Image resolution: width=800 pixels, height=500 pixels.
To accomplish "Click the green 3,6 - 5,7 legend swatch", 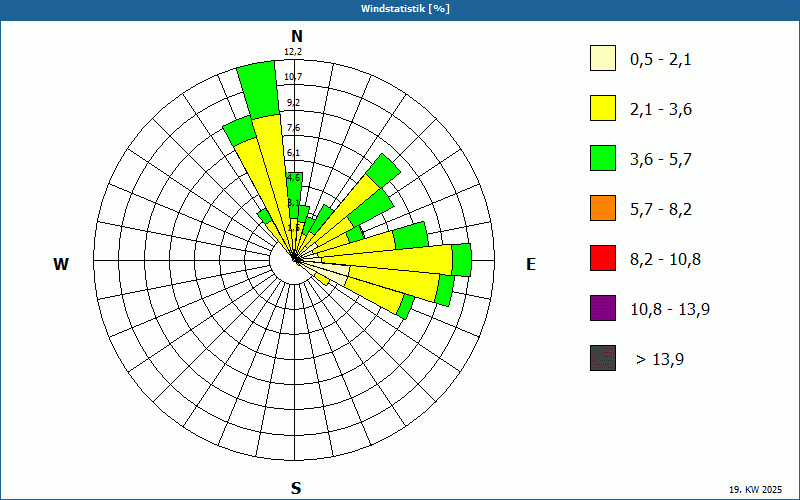I will [x=603, y=158].
